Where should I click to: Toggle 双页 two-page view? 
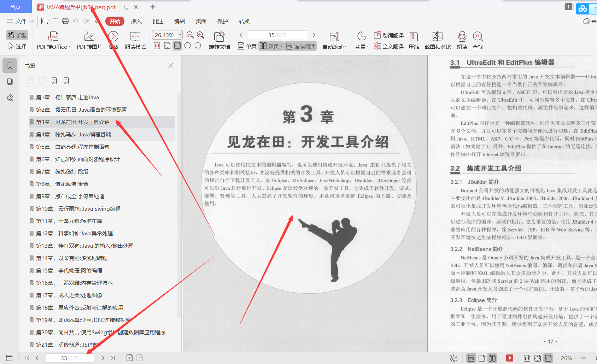(271, 46)
